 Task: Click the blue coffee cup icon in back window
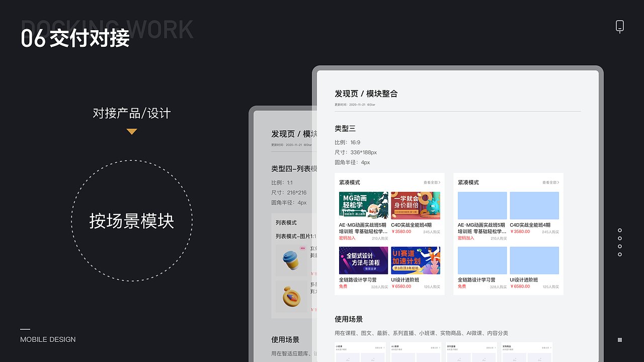291,260
